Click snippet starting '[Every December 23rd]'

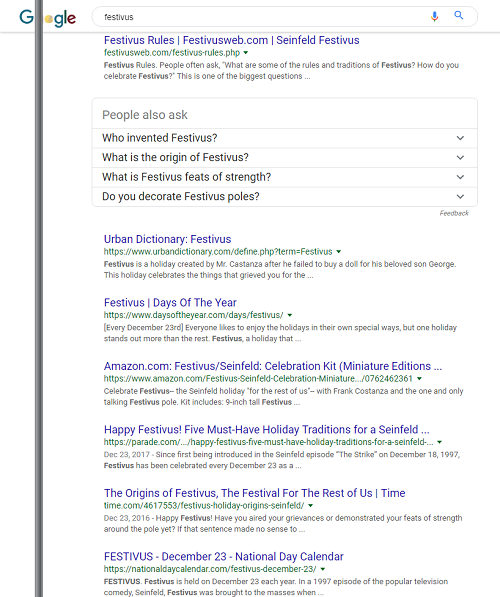tap(280, 333)
